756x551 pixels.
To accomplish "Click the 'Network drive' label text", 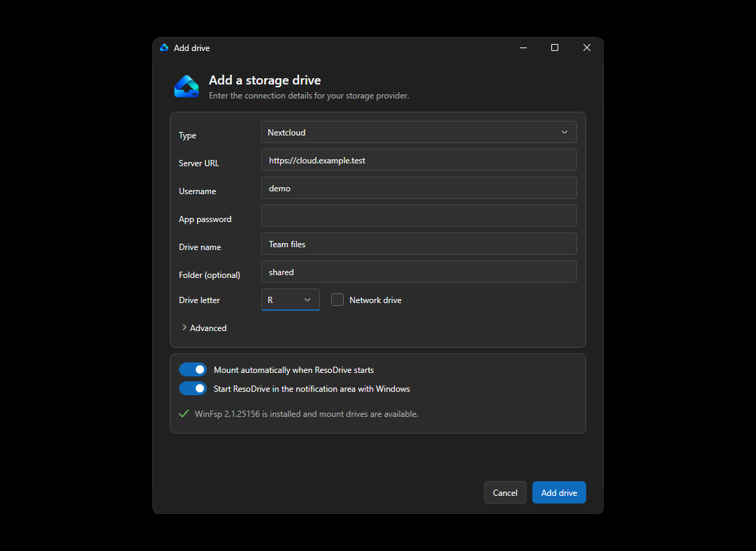I will [x=375, y=300].
